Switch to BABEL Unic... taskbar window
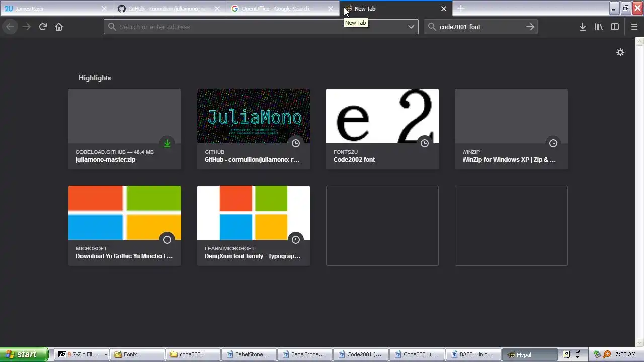Viewport: 644px width, 362px height. (x=472, y=354)
